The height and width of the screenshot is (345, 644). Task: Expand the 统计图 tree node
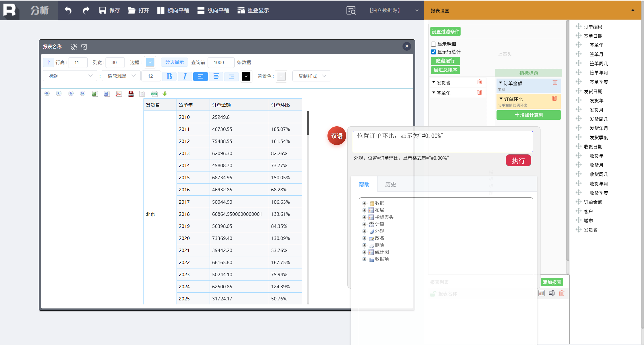(x=364, y=252)
